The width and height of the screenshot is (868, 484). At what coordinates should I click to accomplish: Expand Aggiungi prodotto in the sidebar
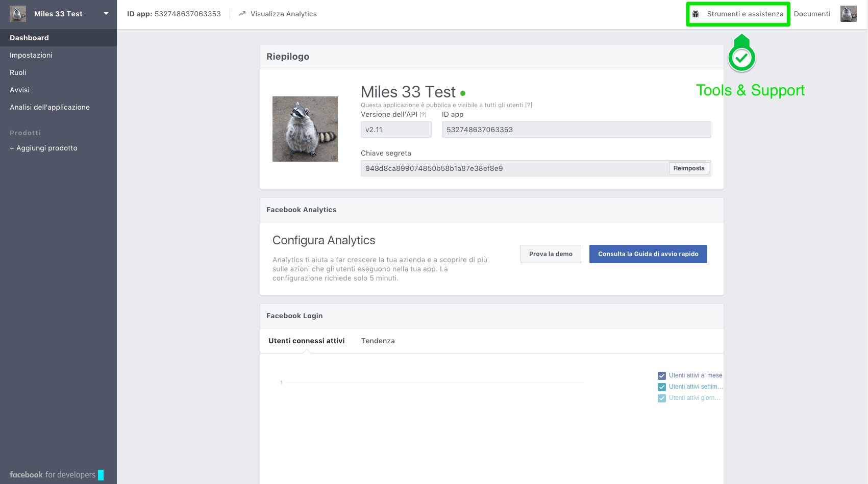pos(43,148)
